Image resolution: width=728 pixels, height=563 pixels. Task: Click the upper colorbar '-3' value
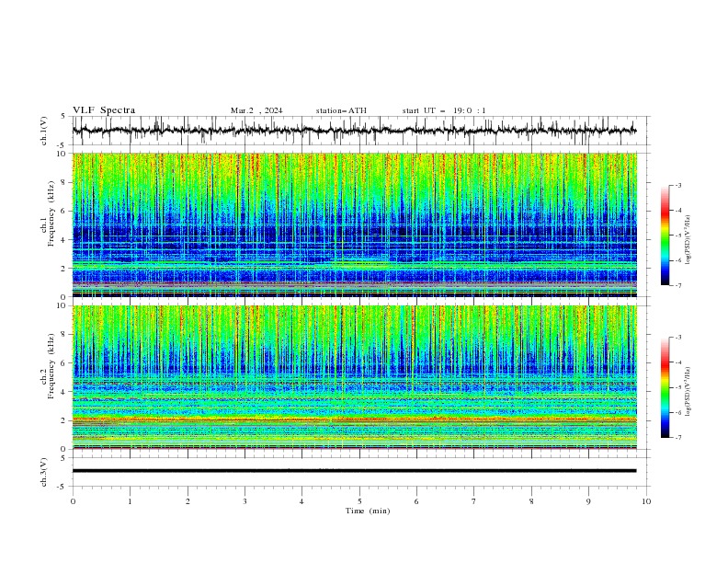tap(677, 185)
